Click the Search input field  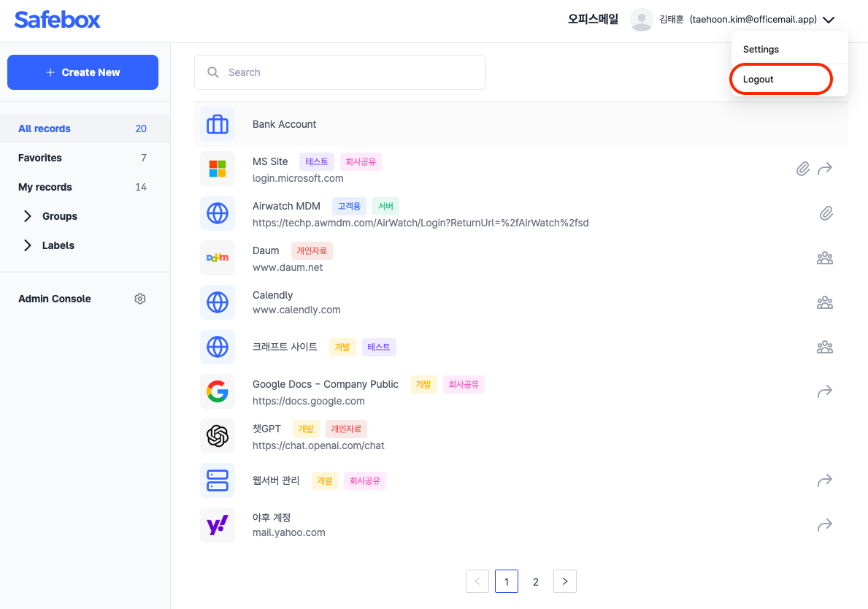tap(340, 72)
